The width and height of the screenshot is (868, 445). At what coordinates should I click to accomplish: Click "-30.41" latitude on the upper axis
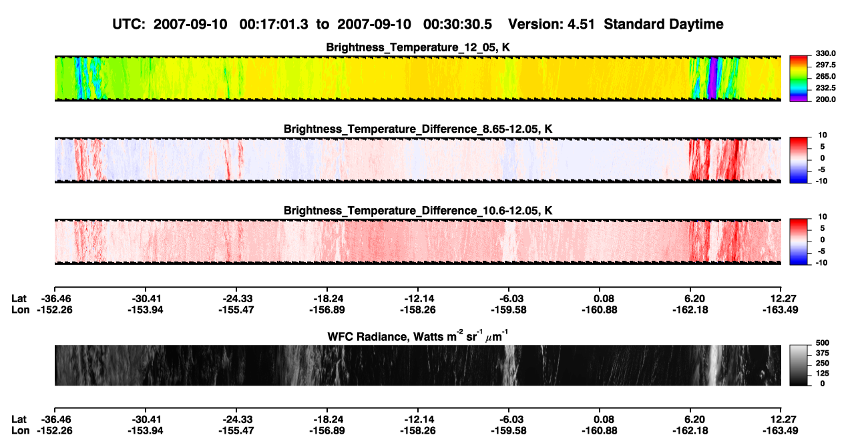(146, 299)
